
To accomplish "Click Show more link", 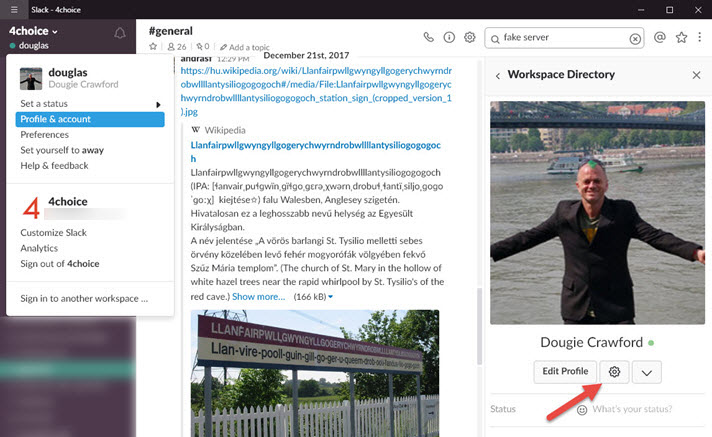I will click(258, 297).
